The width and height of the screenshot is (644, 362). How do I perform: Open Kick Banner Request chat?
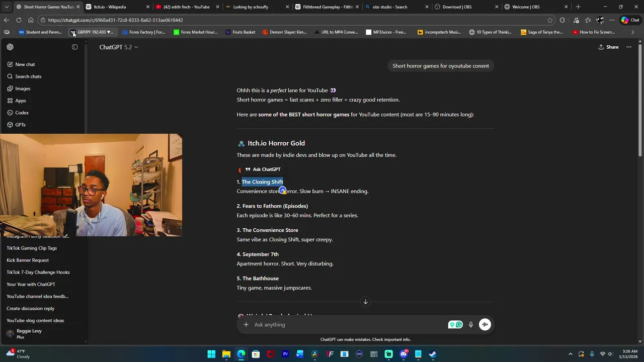pyautogui.click(x=28, y=260)
